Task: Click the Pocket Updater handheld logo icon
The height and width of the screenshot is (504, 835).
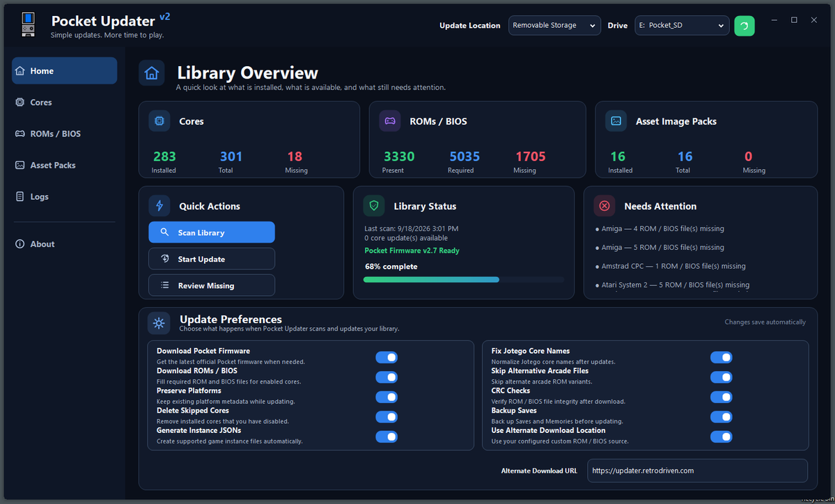Action: pos(29,24)
